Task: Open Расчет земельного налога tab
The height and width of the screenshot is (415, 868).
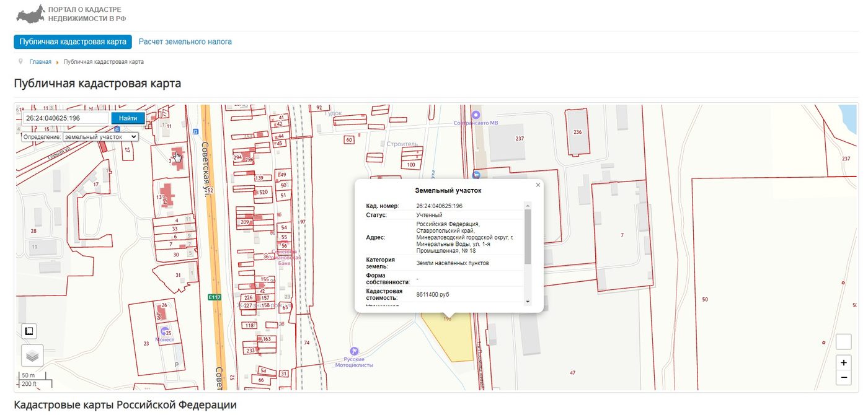Action: 185,42
